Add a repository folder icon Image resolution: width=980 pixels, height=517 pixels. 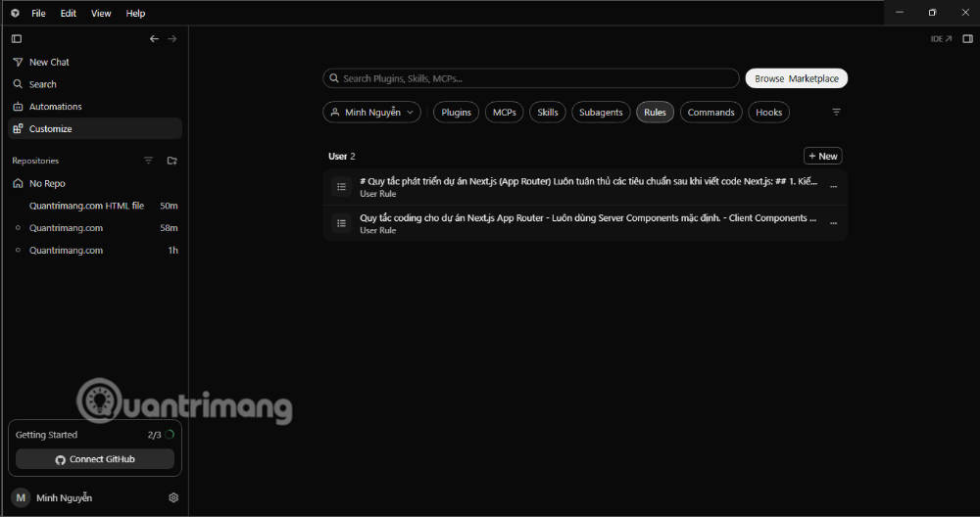(x=171, y=161)
